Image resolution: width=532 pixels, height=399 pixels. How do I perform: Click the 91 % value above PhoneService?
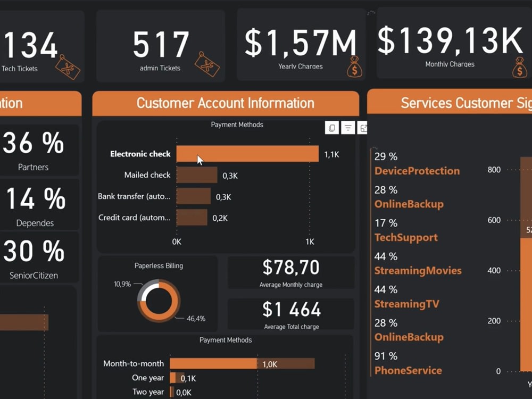(x=386, y=355)
